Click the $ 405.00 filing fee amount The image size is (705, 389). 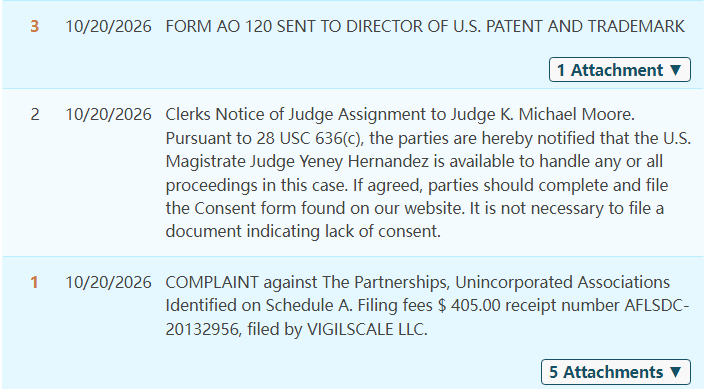469,305
